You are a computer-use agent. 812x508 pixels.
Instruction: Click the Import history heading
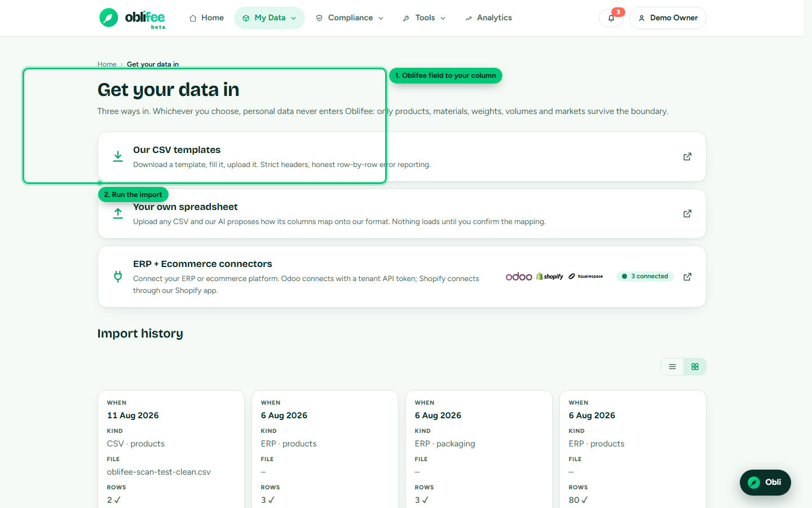(140, 334)
